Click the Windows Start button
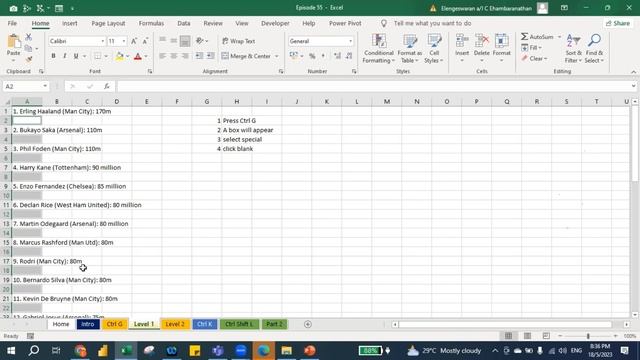The image size is (640, 360). click(11, 351)
